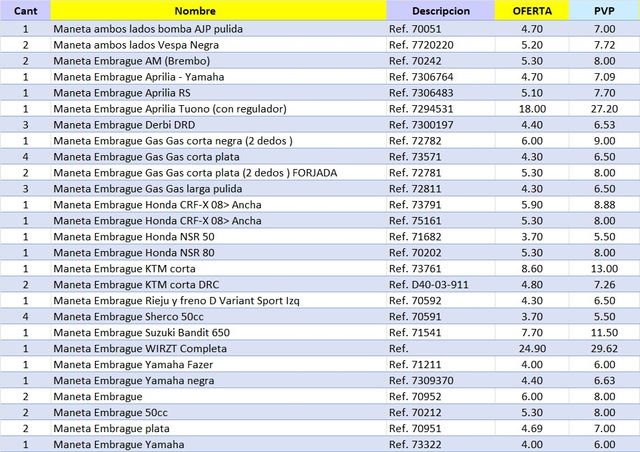Click the Descripcion column header
Screen dimensions: 640x452
(441, 11)
